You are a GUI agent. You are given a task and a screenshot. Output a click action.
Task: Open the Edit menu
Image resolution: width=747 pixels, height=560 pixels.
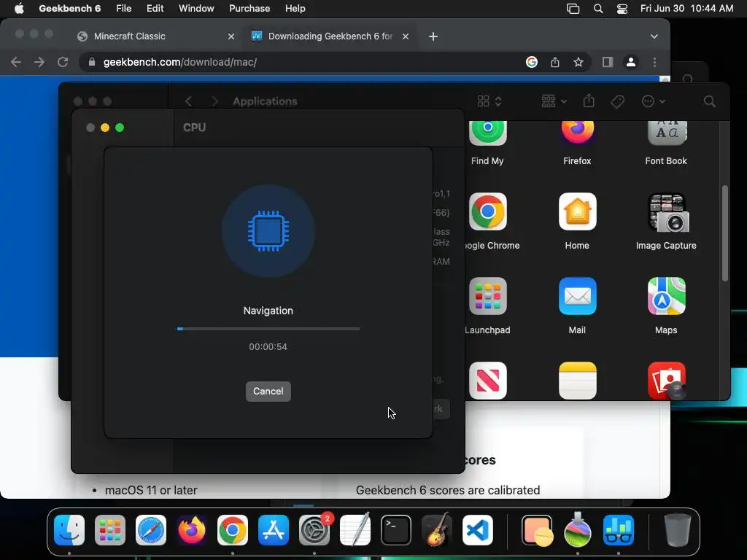[155, 9]
